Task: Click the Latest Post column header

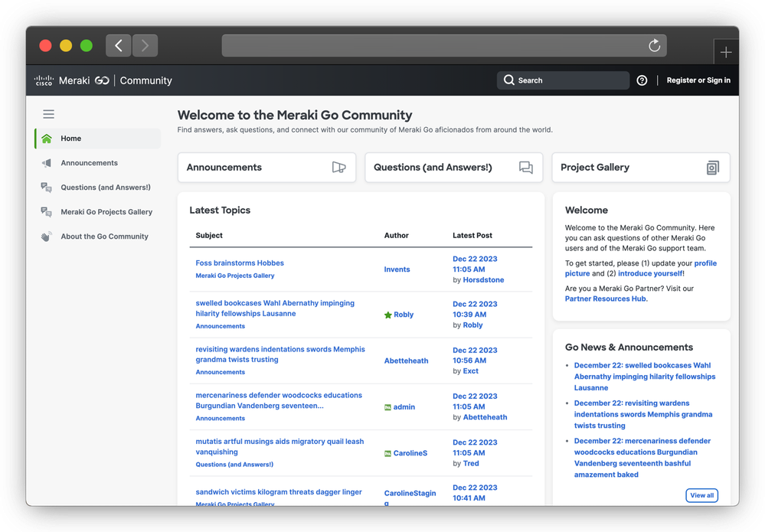Action: pyautogui.click(x=472, y=236)
